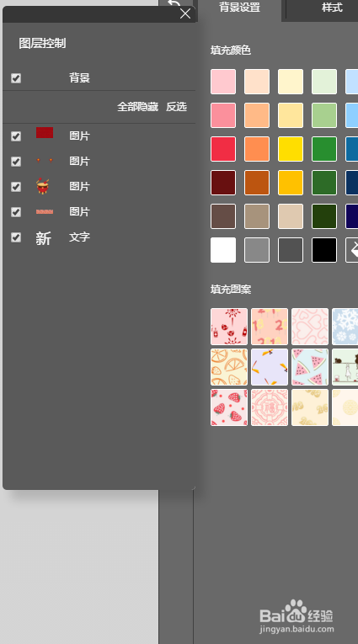Pick the dark maroon fill color
358x644 pixels.
(223, 183)
